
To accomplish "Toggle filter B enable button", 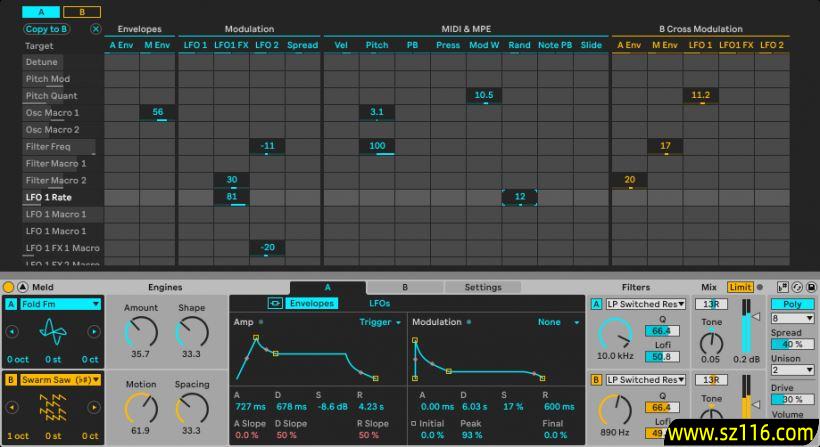I will click(x=596, y=380).
